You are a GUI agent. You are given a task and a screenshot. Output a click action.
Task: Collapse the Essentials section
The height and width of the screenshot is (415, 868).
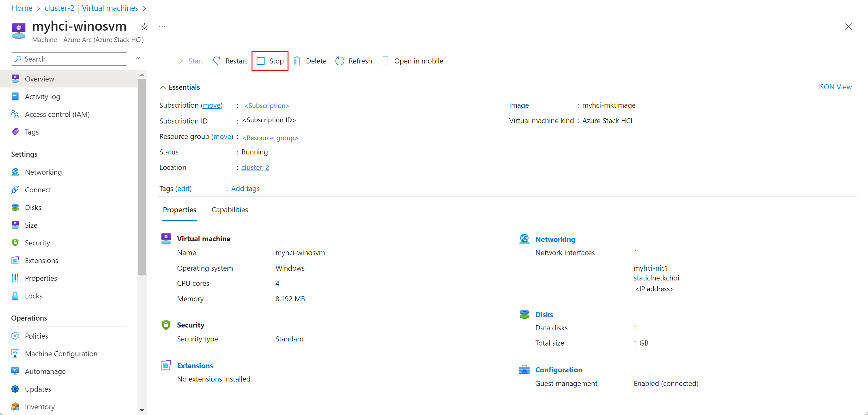coord(163,87)
